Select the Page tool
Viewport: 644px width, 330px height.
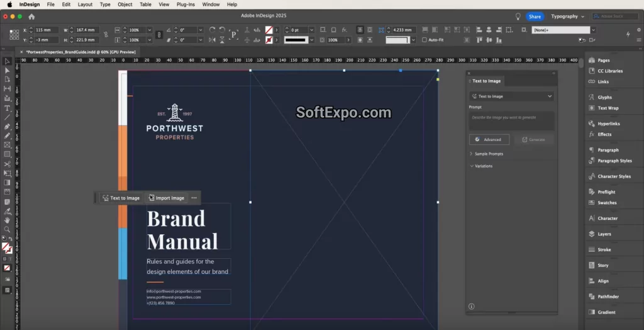point(7,79)
